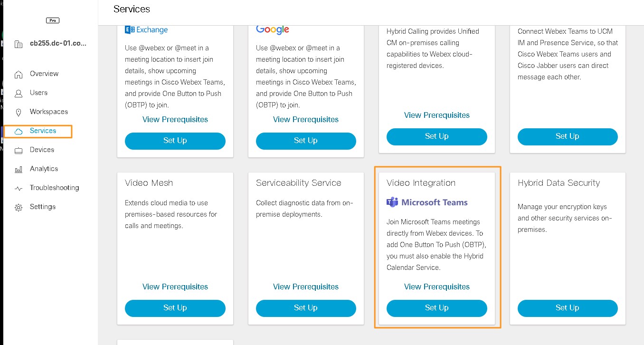Click the Analytics bar chart icon
The width and height of the screenshot is (644, 345).
point(19,169)
